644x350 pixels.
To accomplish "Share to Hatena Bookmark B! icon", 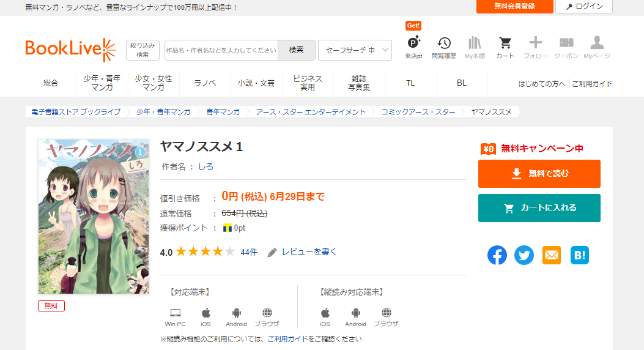I will click(x=579, y=255).
